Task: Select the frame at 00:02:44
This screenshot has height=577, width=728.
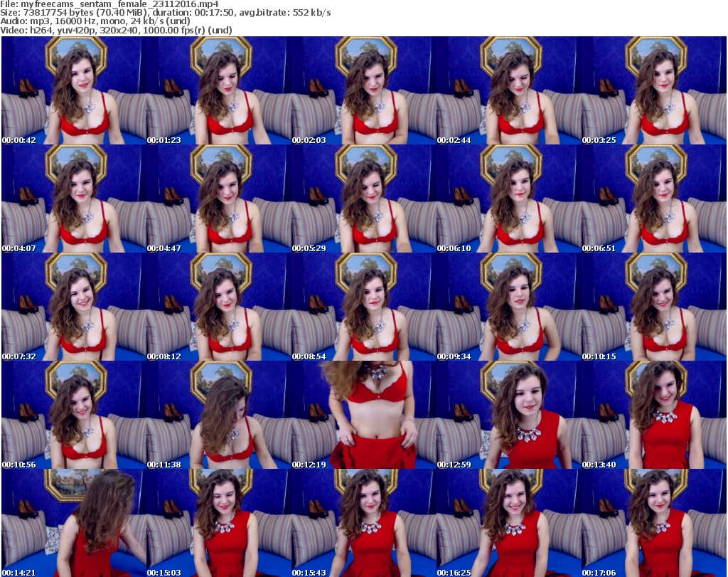Action: [x=509, y=90]
